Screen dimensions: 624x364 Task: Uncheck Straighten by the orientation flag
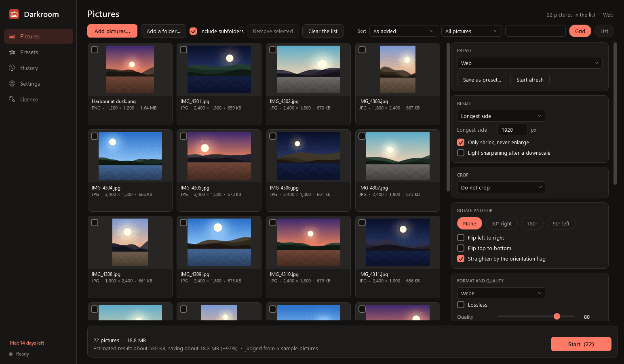click(461, 259)
